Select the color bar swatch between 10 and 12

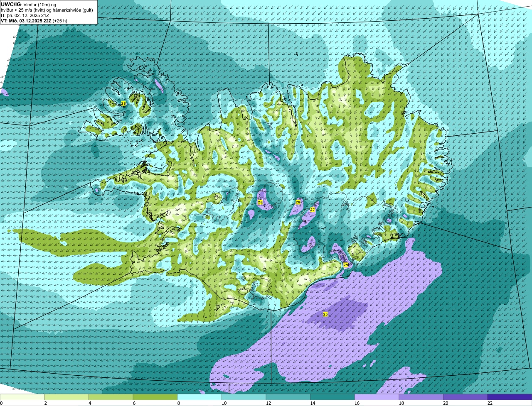(x=244, y=397)
